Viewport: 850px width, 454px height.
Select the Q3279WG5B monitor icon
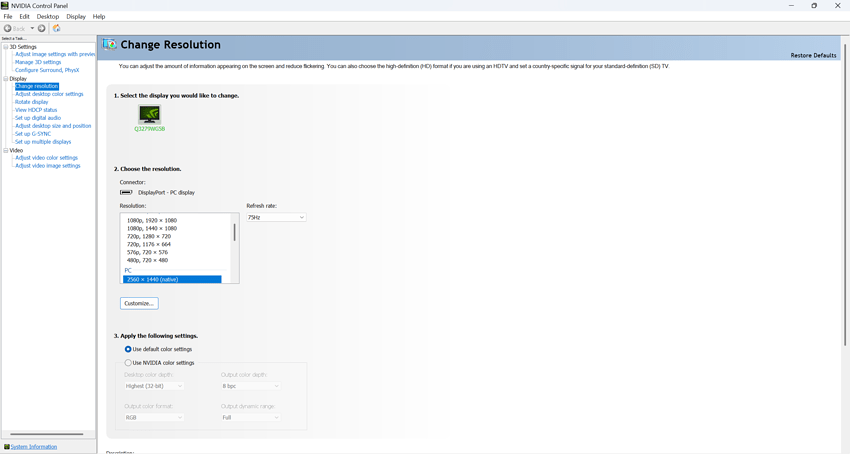(150, 114)
